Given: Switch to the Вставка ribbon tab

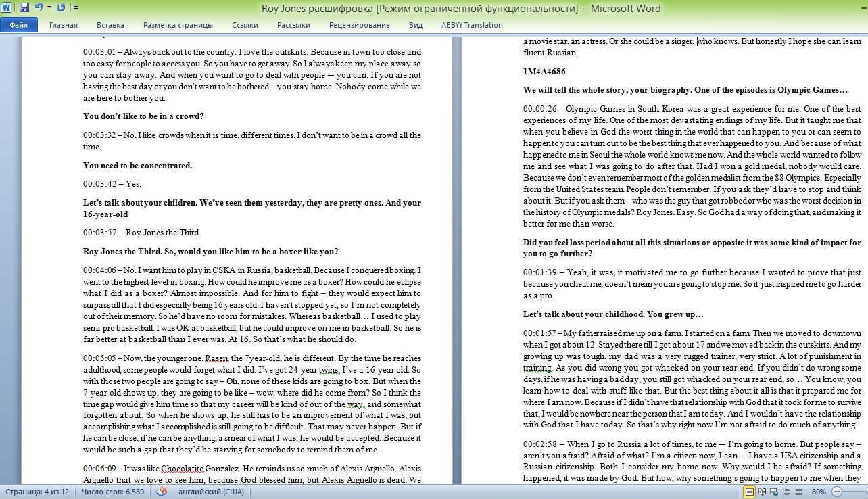Looking at the screenshot, I should [110, 25].
